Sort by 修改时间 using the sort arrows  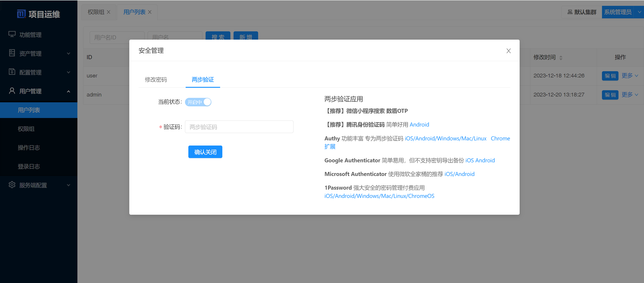(561, 57)
